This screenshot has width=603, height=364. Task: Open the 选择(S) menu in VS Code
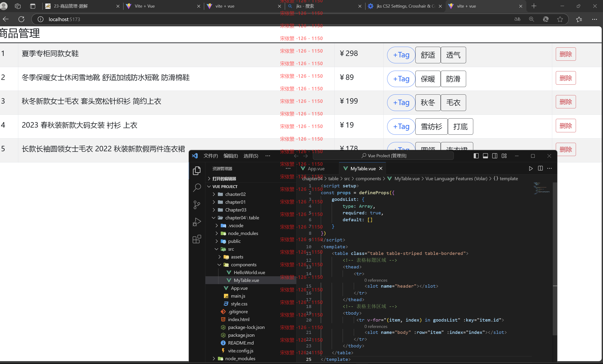click(251, 156)
